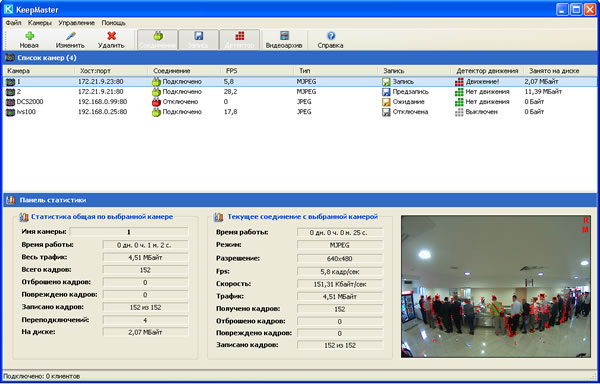Viewport: 600px width, 384px height.
Task: Click the 172.21.9.21:80 host cell
Action: tap(100, 92)
